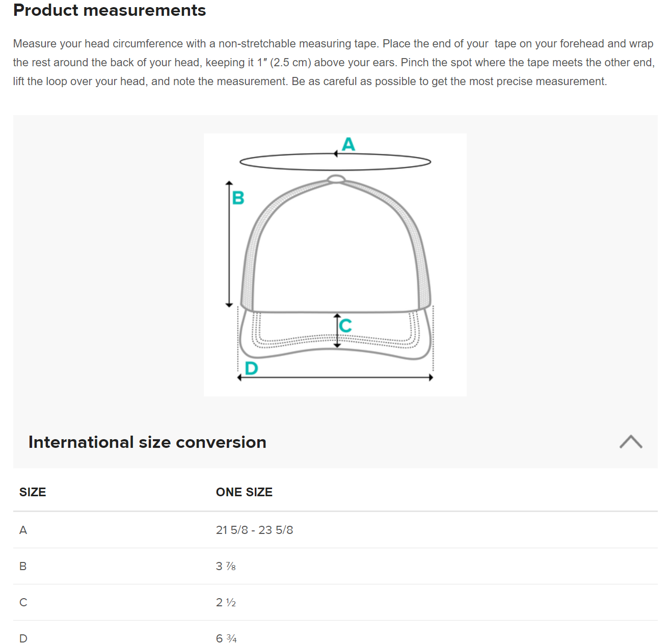The image size is (670, 644).
Task: Click the Product measurements heading
Action: click(110, 10)
